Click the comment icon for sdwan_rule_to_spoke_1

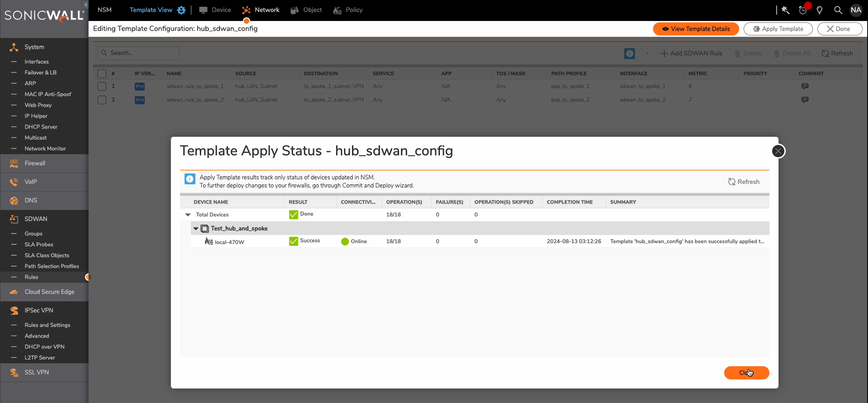point(805,86)
